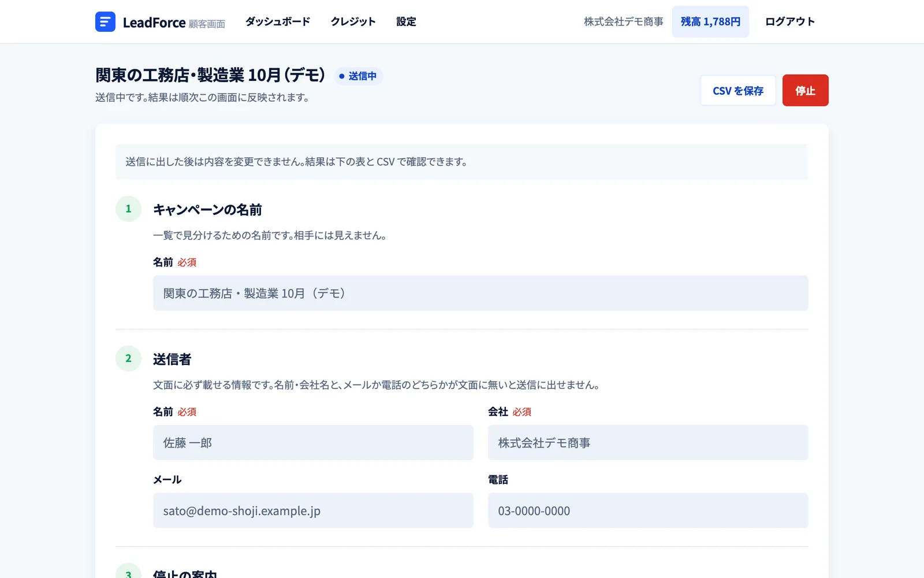Image resolution: width=924 pixels, height=578 pixels.
Task: Click the subtitle 送信中です。結果は順次この画面に反映されます
Action: pyautogui.click(x=202, y=97)
